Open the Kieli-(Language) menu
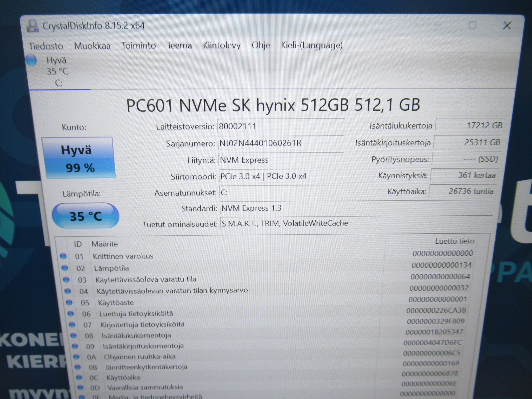The width and height of the screenshot is (532, 399). (x=312, y=45)
